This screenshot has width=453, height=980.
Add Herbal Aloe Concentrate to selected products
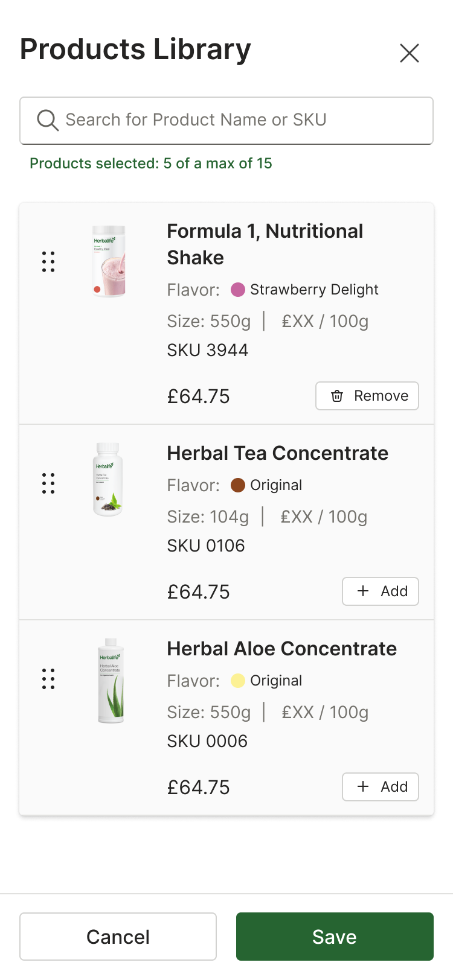[x=381, y=787]
